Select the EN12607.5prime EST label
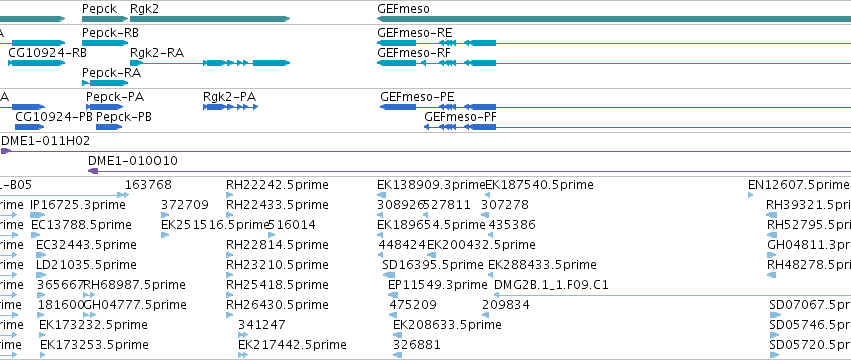Screen dimensions: 851x360 (799, 185)
